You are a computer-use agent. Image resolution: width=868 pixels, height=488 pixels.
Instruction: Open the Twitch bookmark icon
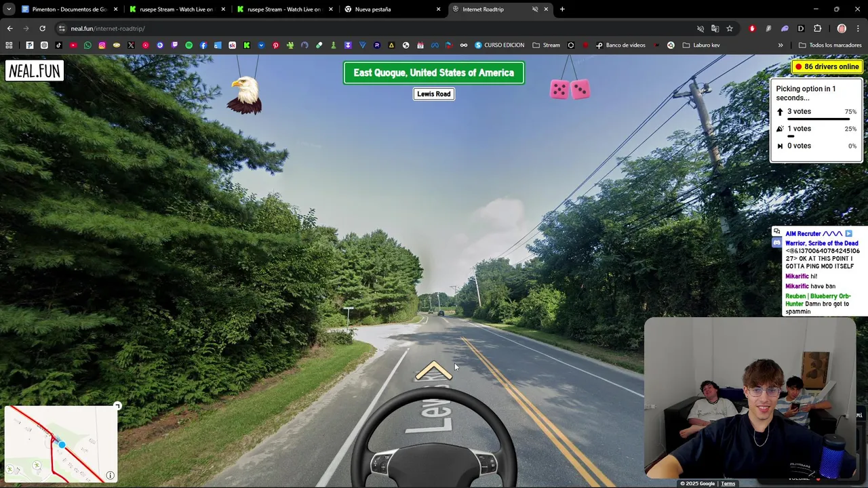pyautogui.click(x=174, y=45)
